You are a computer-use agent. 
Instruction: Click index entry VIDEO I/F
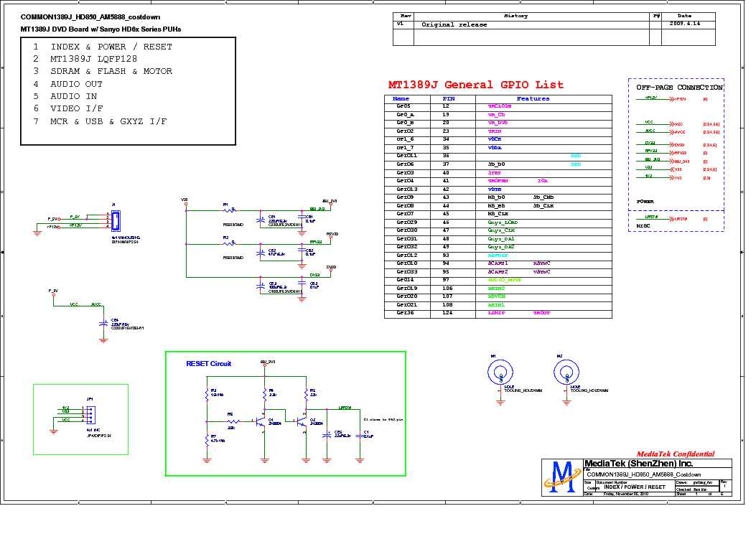click(x=77, y=108)
